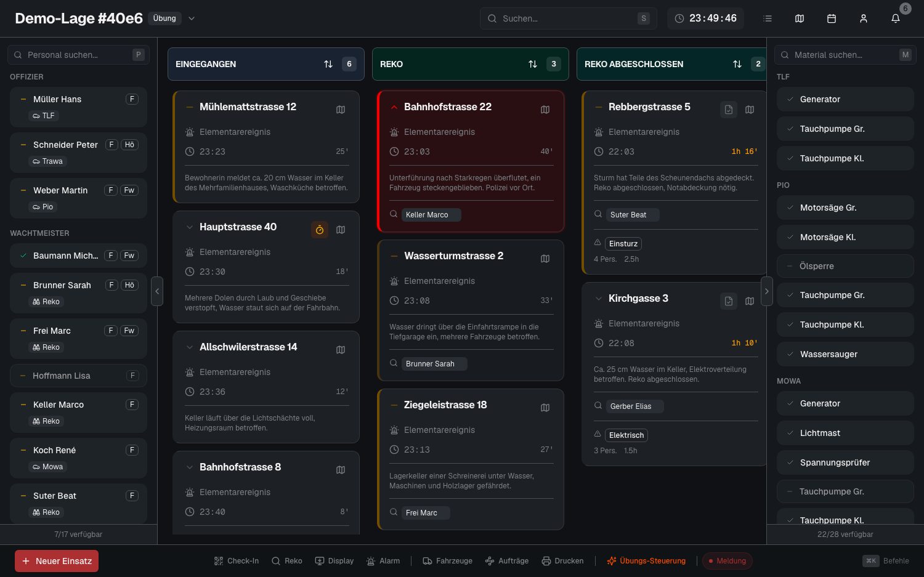This screenshot has width=924, height=577.
Task: Sort the EINGEGANGEN column
Action: 328,64
